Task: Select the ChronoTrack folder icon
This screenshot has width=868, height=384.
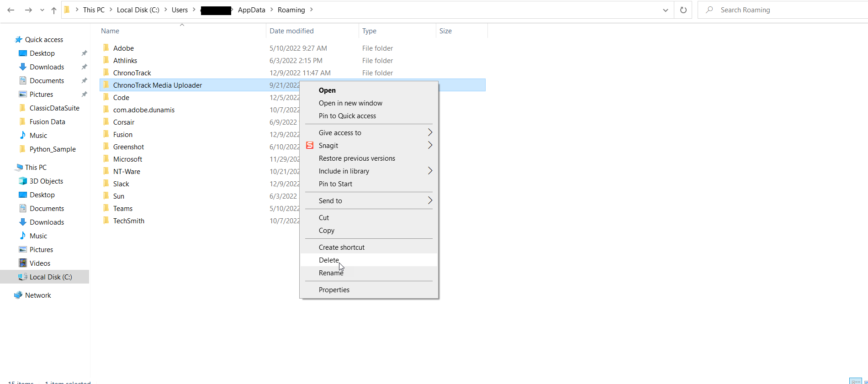Action: pos(106,73)
